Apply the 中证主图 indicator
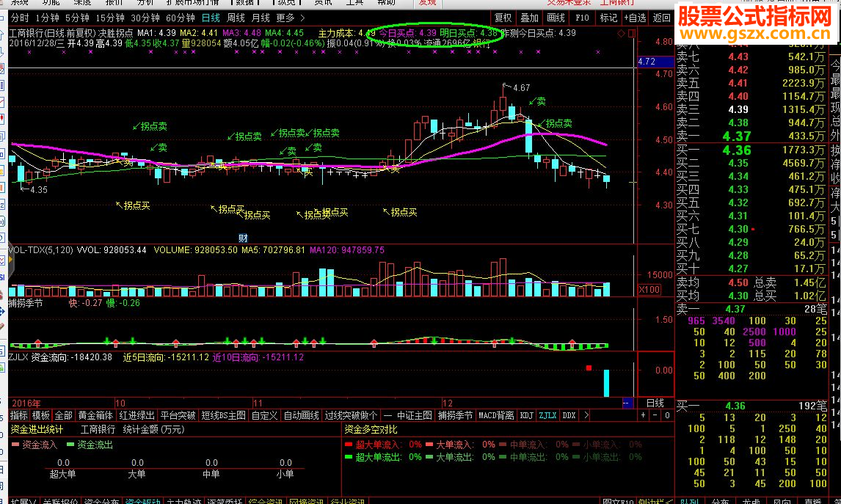841x504 pixels. click(414, 415)
